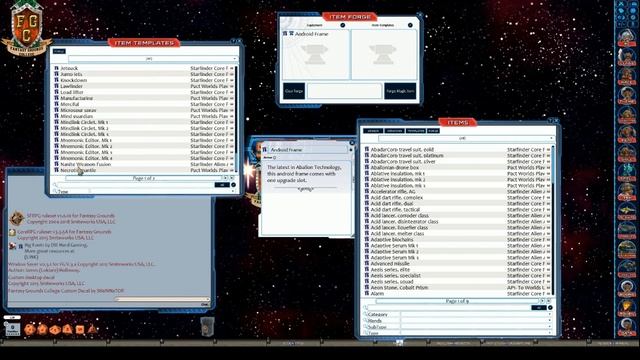Image resolution: width=640 pixels, height=360 pixels.
Task: Click the dice tower icon on the desktop
Action: [x=207, y=327]
